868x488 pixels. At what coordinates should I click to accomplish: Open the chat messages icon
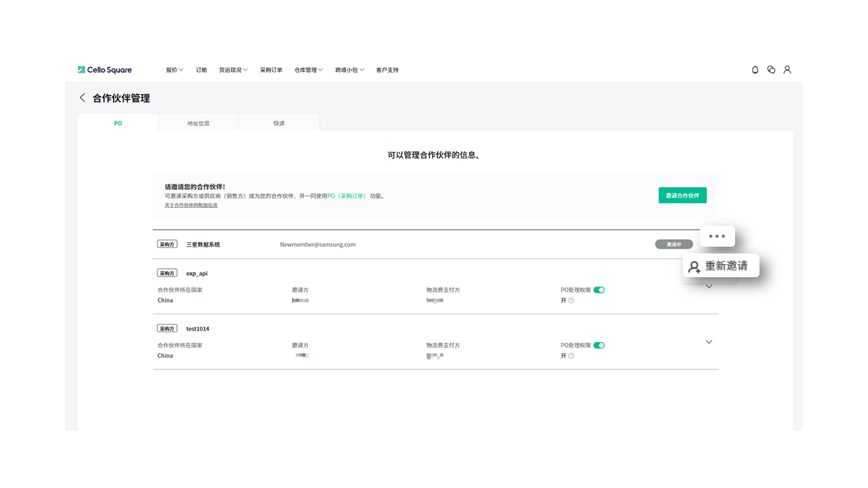click(x=771, y=70)
